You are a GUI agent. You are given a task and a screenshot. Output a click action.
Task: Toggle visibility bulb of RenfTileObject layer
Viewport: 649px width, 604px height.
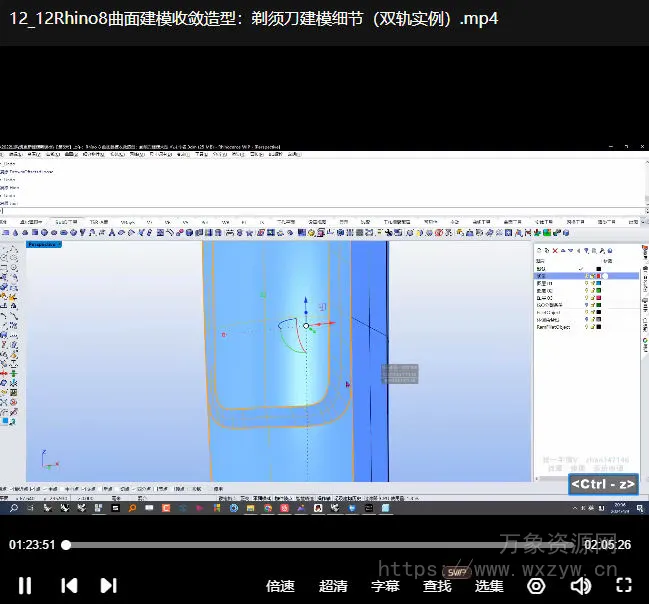point(586,327)
